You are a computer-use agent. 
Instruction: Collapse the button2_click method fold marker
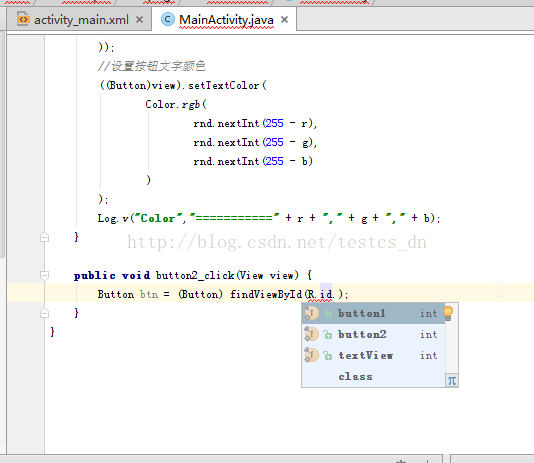[x=44, y=275]
